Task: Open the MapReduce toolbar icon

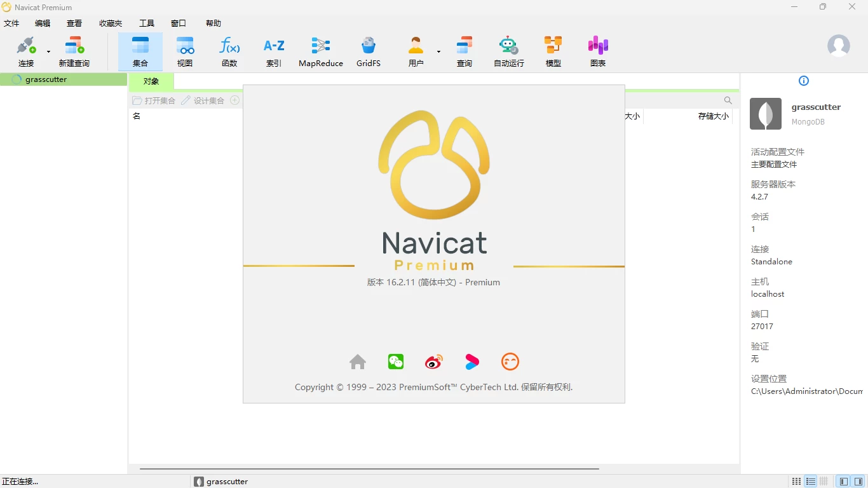Action: (x=321, y=51)
